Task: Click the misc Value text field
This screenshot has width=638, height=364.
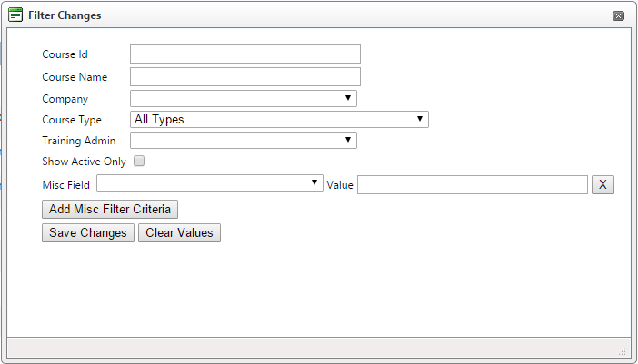Action: coord(473,185)
